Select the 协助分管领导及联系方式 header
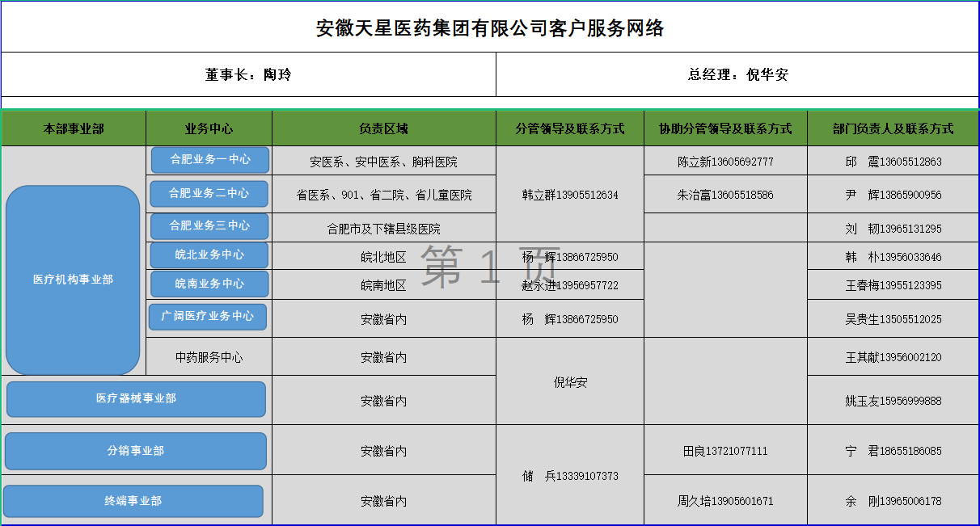The width and height of the screenshot is (980, 526). tap(725, 128)
